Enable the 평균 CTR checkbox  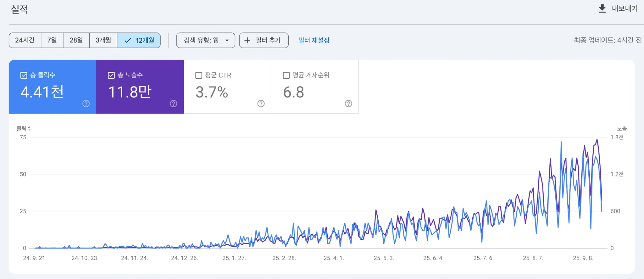pos(199,75)
